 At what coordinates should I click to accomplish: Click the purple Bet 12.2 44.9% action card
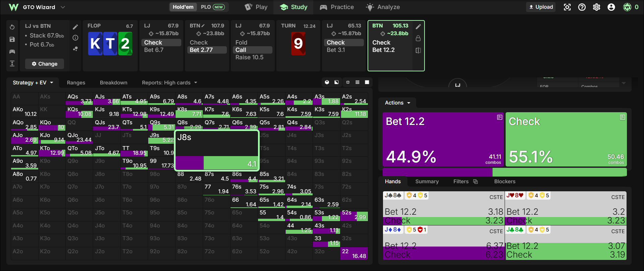coord(443,139)
